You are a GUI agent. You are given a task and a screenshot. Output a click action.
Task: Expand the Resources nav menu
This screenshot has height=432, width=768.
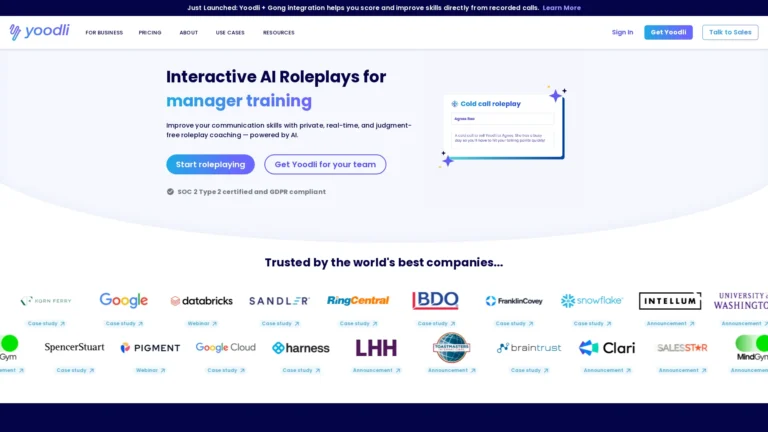point(279,33)
